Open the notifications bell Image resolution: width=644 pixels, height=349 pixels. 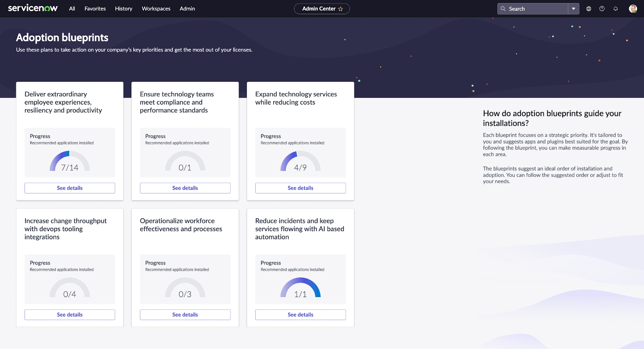pyautogui.click(x=615, y=9)
